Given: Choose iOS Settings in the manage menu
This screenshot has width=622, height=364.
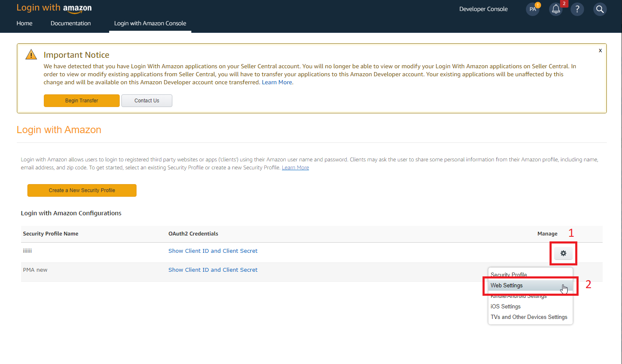Looking at the screenshot, I should pyautogui.click(x=505, y=307).
